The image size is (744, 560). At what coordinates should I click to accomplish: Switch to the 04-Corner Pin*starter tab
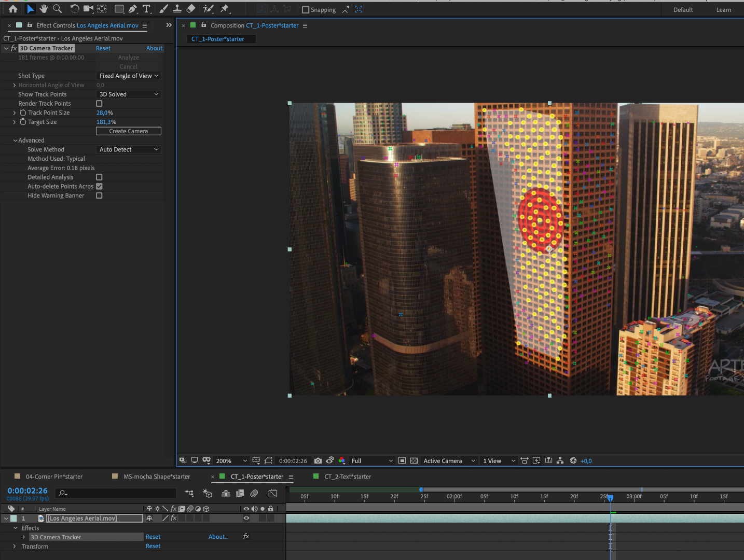pos(54,477)
